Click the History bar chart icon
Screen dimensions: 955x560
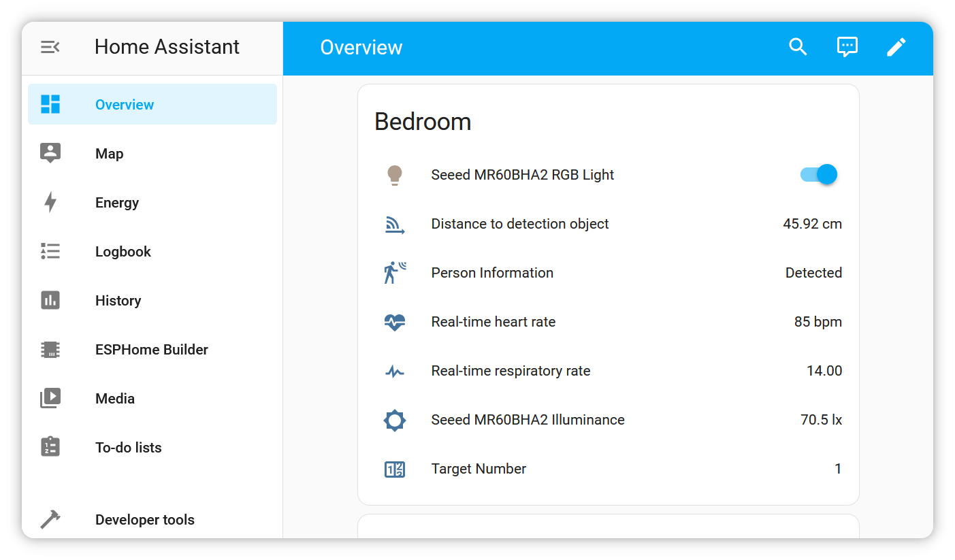click(50, 300)
